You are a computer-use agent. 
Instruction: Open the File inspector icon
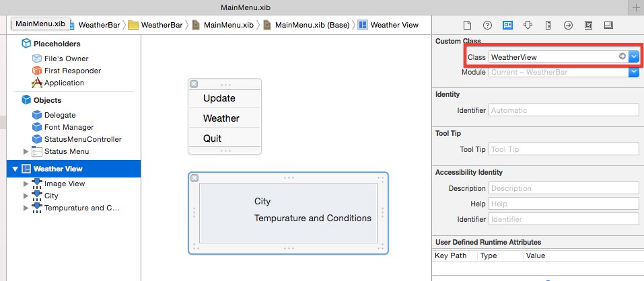pyautogui.click(x=467, y=25)
